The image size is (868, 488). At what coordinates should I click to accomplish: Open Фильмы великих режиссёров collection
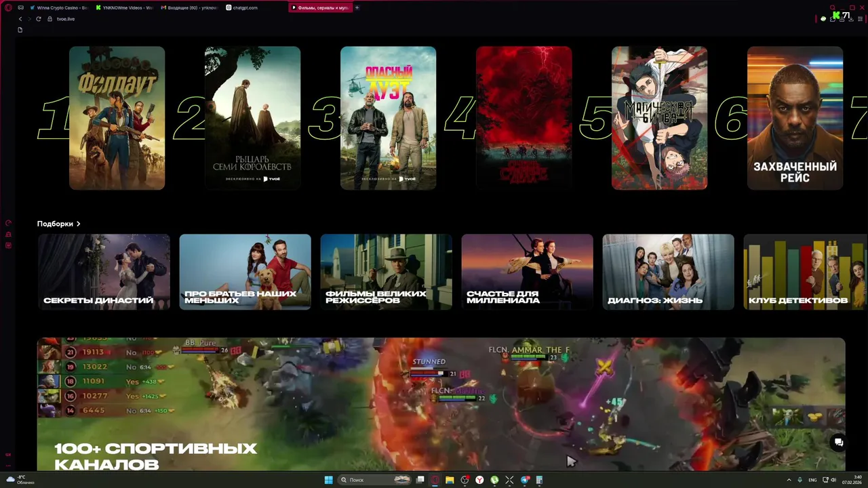click(x=386, y=272)
